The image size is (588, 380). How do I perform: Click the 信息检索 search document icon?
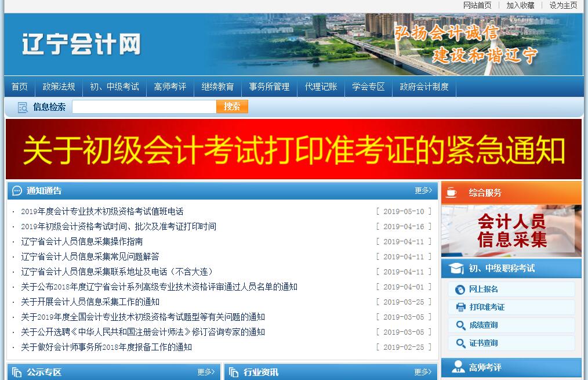click(23, 107)
